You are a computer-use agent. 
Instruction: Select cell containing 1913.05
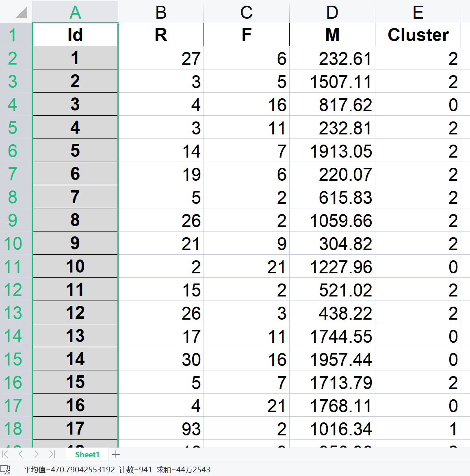332,151
